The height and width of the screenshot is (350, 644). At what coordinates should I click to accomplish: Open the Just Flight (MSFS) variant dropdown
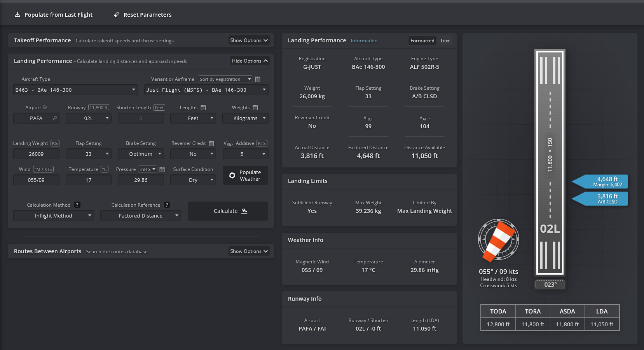[x=206, y=90]
